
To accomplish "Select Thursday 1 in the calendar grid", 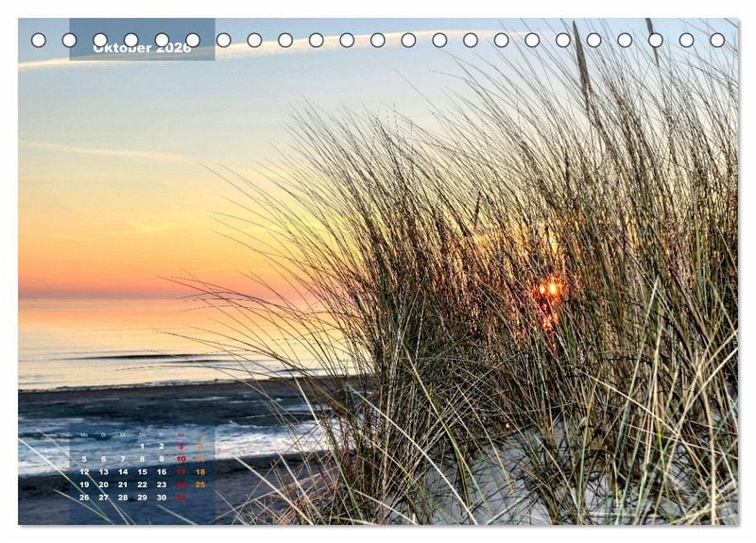I will 142,447.
